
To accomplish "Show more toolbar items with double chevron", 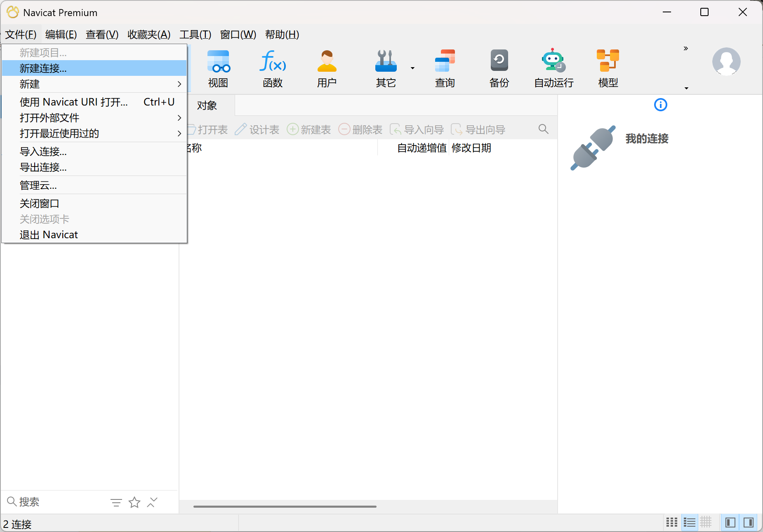I will point(686,49).
